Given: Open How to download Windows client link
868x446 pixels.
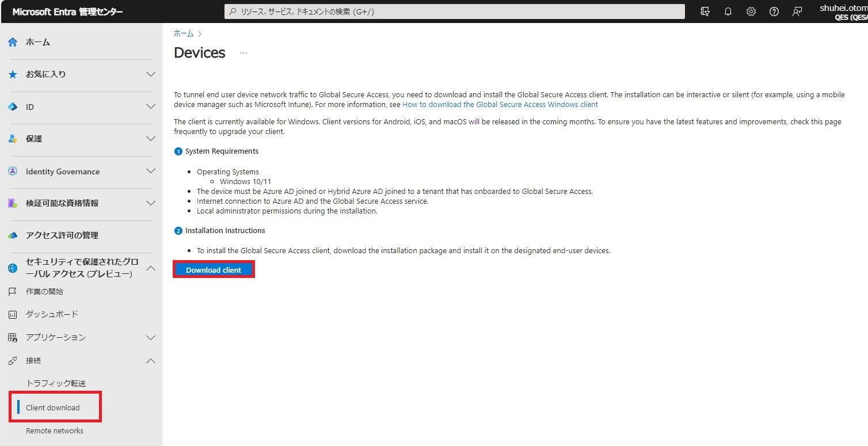Looking at the screenshot, I should pyautogui.click(x=500, y=105).
